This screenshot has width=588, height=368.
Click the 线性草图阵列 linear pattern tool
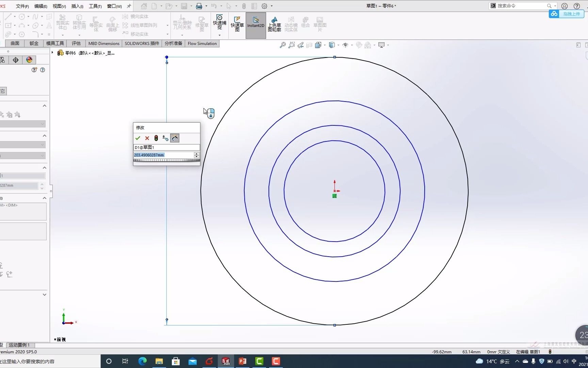click(x=140, y=25)
